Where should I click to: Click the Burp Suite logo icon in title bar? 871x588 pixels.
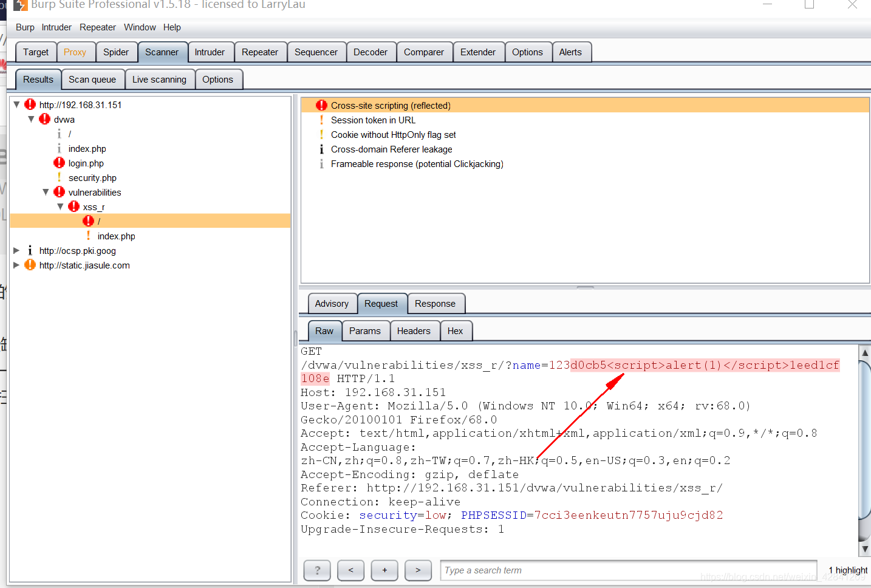[21, 5]
